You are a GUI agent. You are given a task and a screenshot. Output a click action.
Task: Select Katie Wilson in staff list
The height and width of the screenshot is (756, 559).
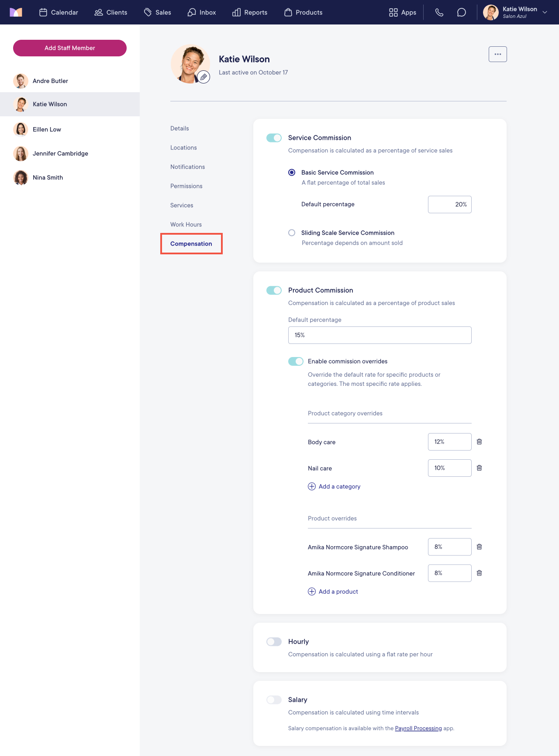click(x=70, y=104)
